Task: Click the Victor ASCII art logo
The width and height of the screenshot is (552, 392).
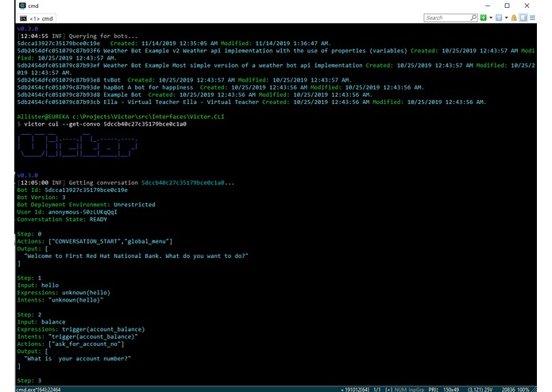Action: pyautogui.click(x=77, y=145)
